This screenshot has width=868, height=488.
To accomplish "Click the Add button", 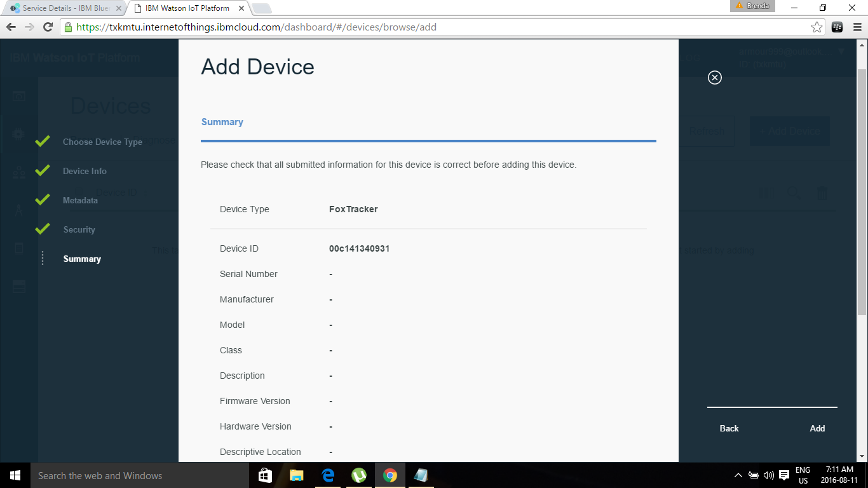I will tap(817, 428).
